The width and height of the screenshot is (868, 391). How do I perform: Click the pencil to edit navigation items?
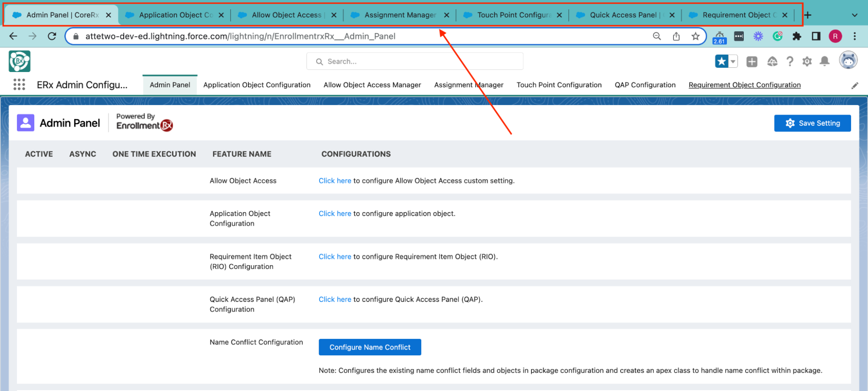tap(855, 85)
